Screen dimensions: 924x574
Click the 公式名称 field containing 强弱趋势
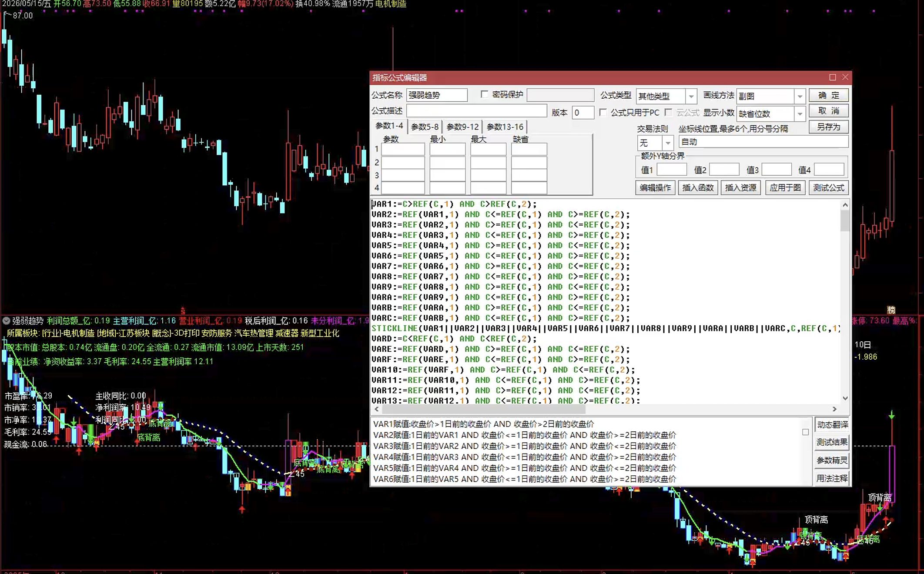[x=437, y=95]
